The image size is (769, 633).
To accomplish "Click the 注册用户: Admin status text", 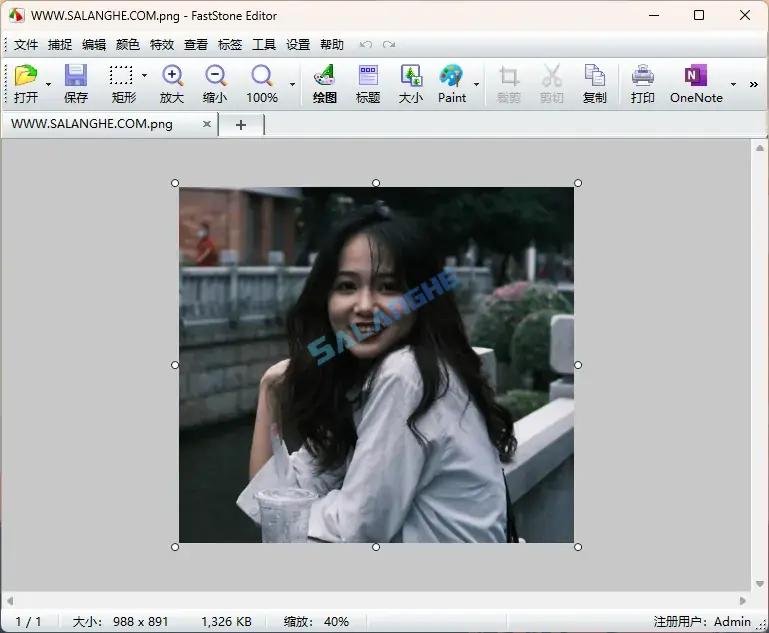I will 702,622.
